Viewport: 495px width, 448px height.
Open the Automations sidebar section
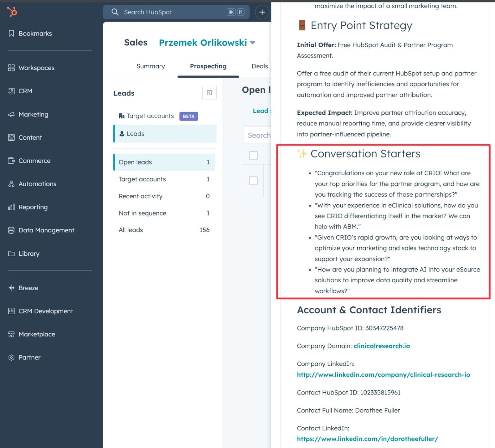(32, 184)
